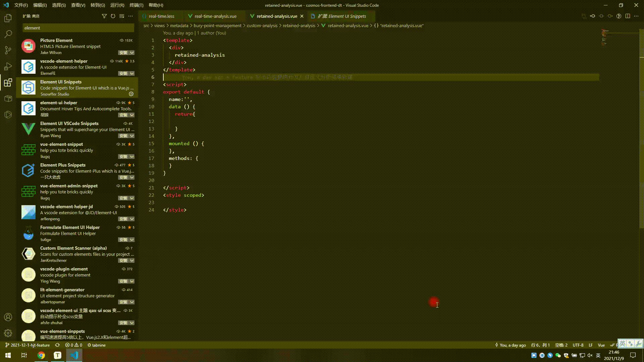Open install dropdown for vue-element-snippet
Screen dimensions: 644x362
click(x=132, y=157)
